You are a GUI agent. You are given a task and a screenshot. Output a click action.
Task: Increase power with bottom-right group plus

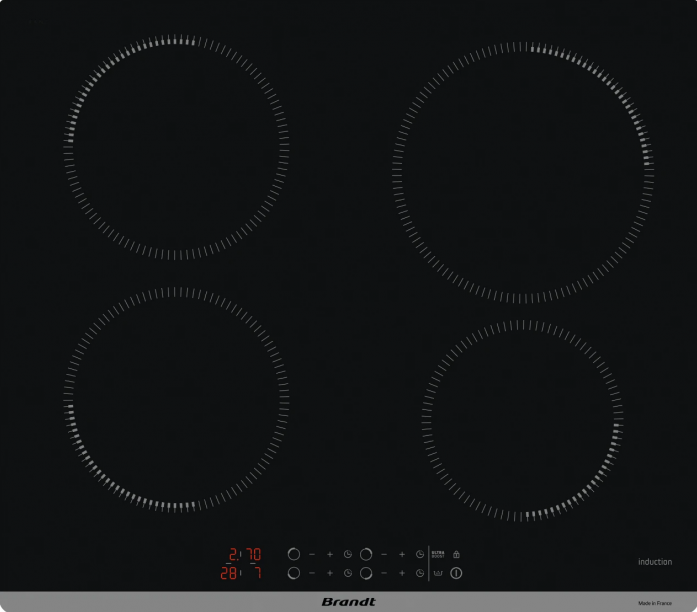[402, 573]
